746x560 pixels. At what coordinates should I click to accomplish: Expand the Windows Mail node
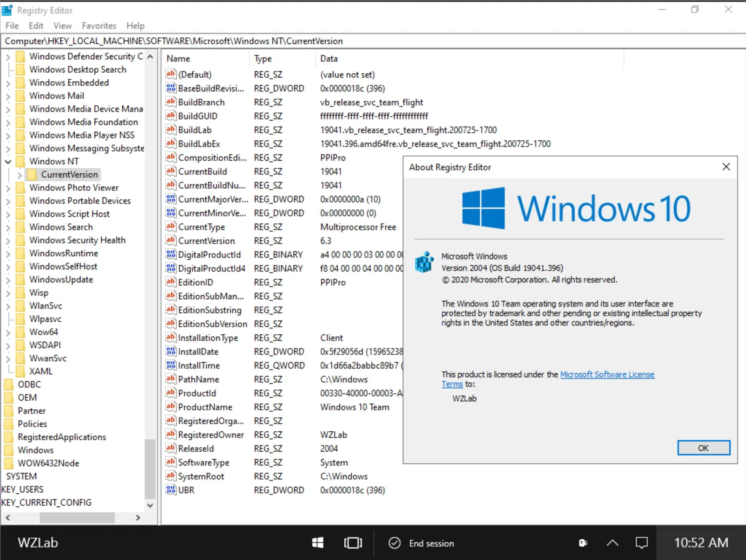(8, 96)
